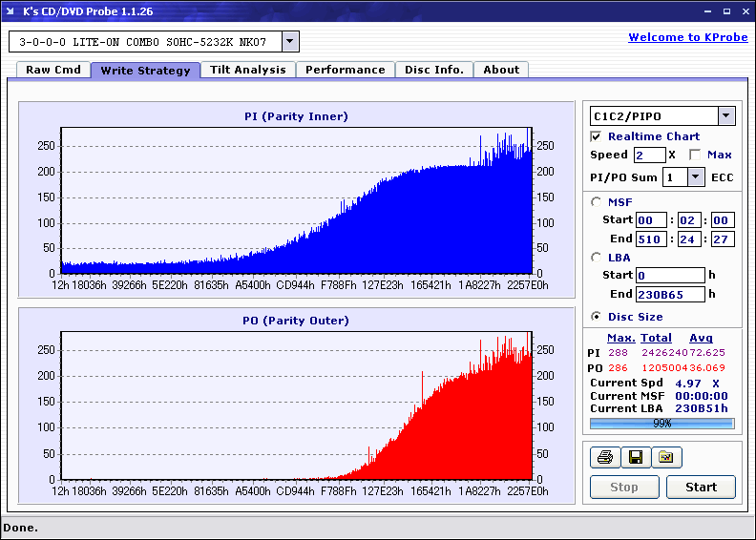Select the LBA radio button

tap(596, 258)
